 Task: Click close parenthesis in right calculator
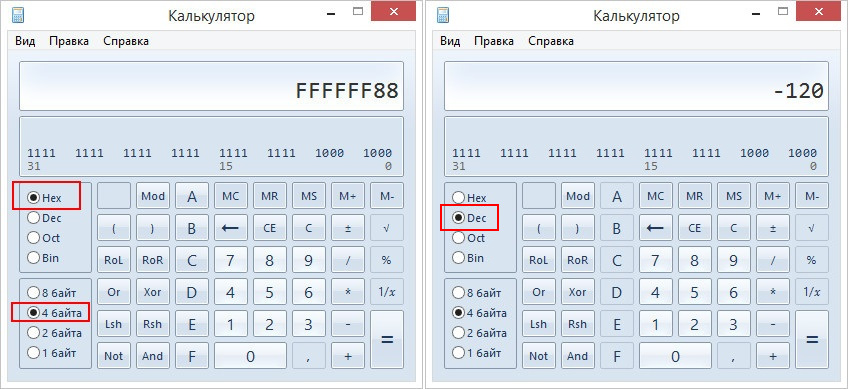tap(578, 228)
